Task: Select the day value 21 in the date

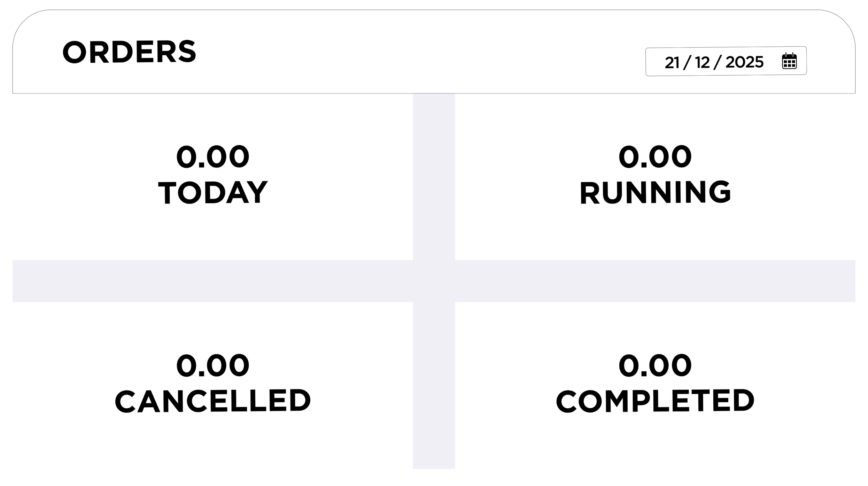Action: (x=672, y=62)
